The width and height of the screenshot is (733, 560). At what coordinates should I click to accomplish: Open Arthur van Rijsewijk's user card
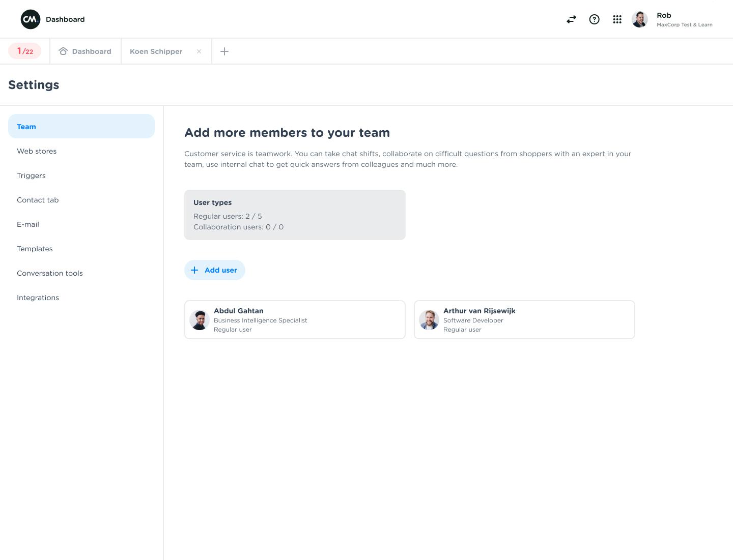(524, 319)
